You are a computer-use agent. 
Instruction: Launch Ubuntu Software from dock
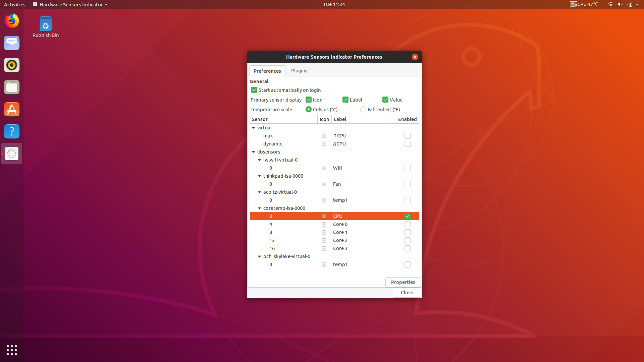coord(12,109)
